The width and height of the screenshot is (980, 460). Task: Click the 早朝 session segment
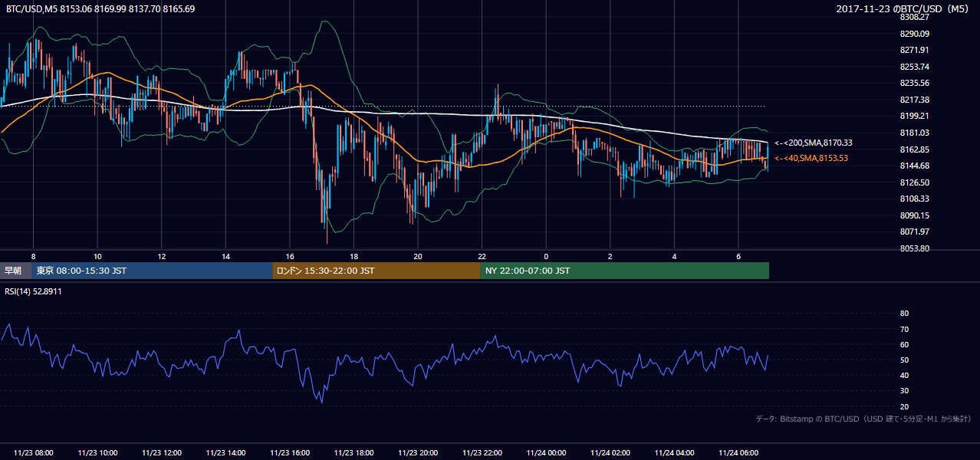click(x=16, y=271)
